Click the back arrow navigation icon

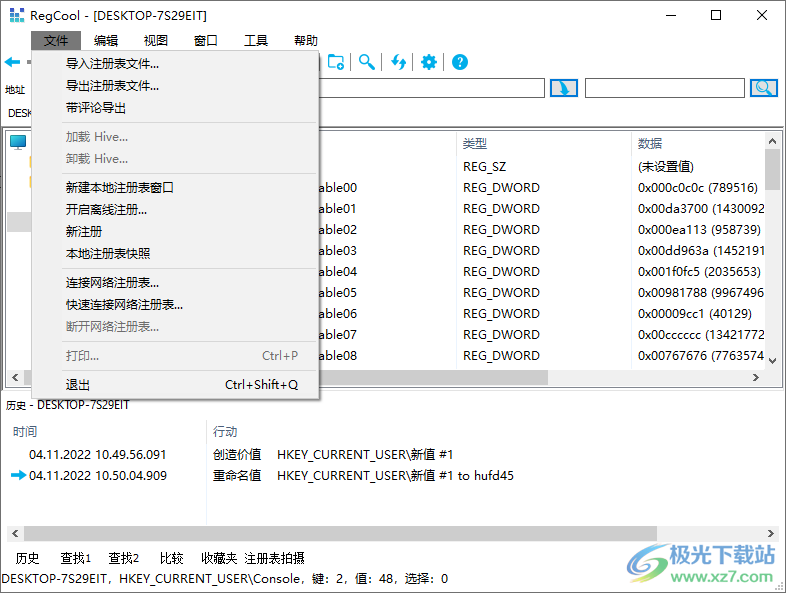click(x=13, y=62)
